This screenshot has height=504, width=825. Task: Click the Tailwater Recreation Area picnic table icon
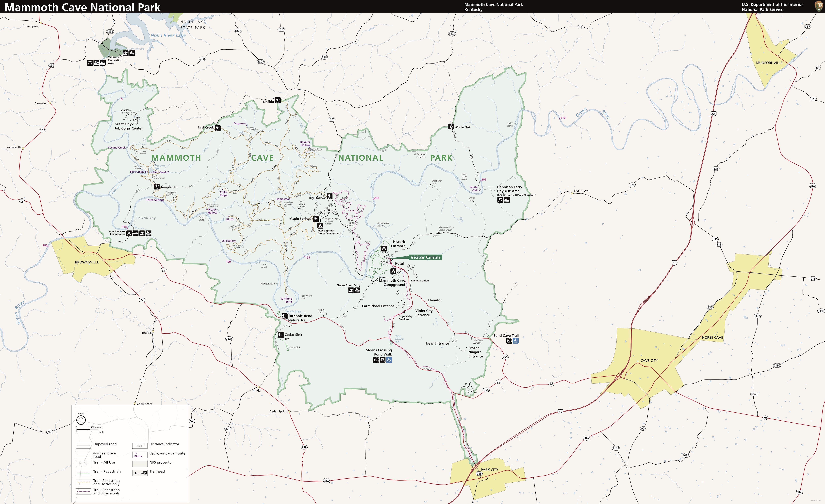click(90, 63)
